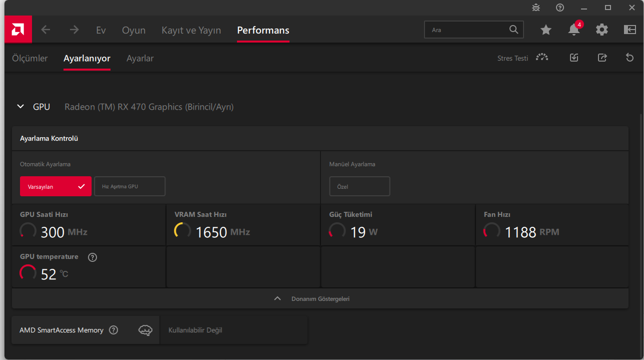Choose Özel manual tuning option

click(x=359, y=186)
